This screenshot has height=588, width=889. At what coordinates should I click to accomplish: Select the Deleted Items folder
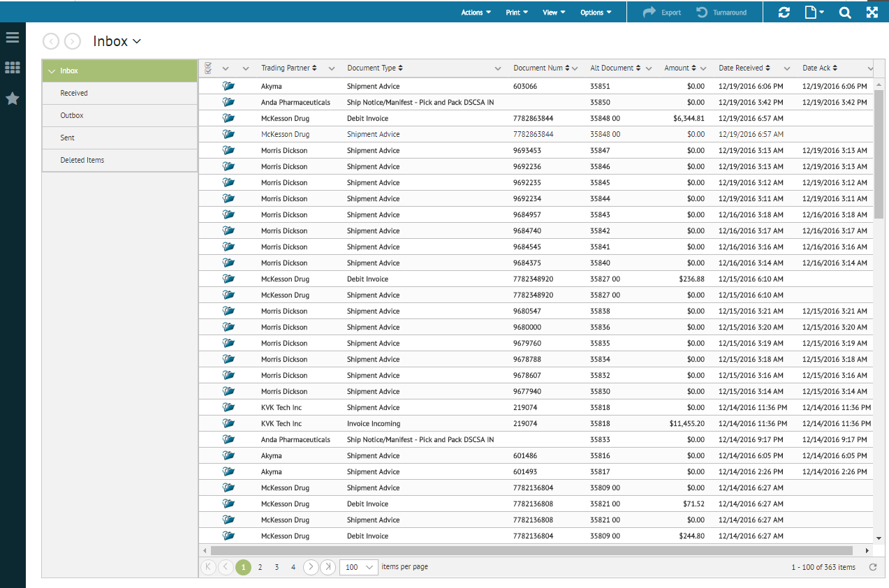[x=82, y=160]
